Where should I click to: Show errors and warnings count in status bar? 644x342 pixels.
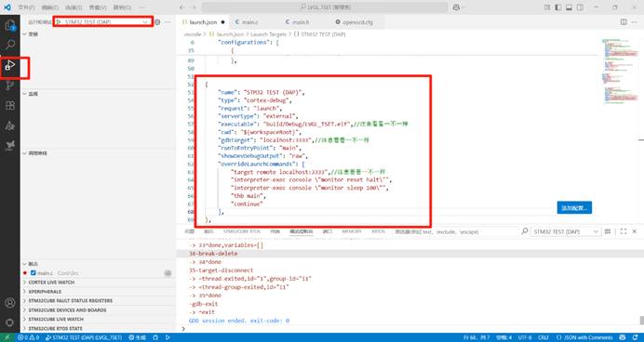28,337
